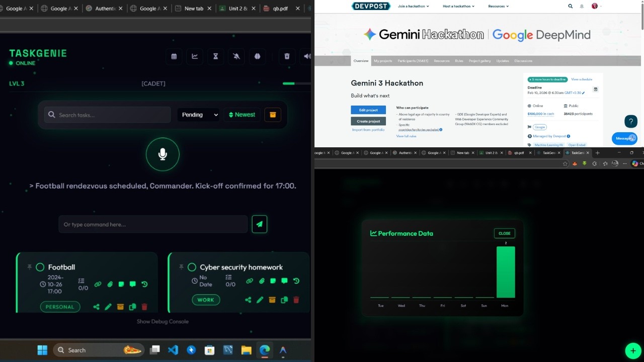Open the trash restore icon in TaskGenie toolbar
The width and height of the screenshot is (644, 362).
(287, 56)
